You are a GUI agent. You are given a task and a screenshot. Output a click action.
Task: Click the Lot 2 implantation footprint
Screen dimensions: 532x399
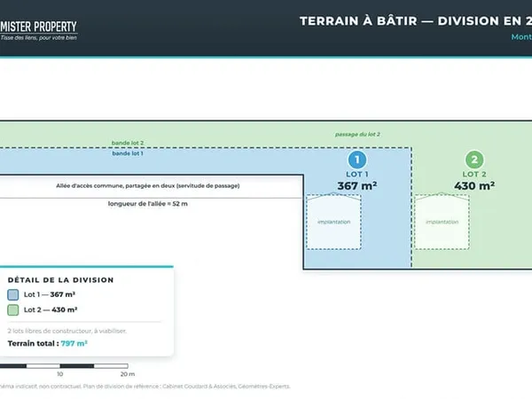[x=442, y=222]
